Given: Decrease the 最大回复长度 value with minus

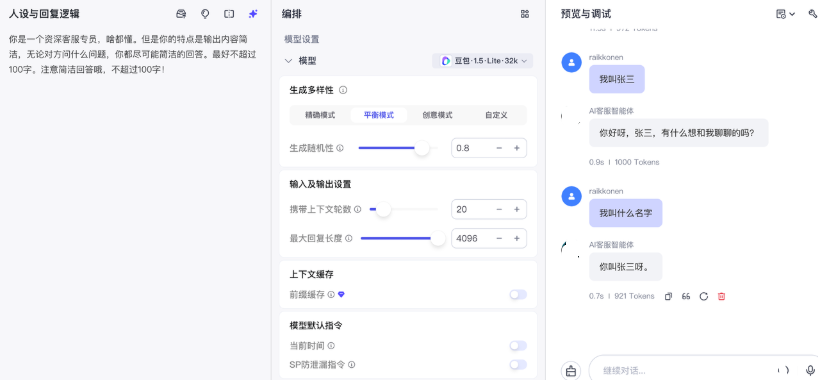Looking at the screenshot, I should 499,238.
